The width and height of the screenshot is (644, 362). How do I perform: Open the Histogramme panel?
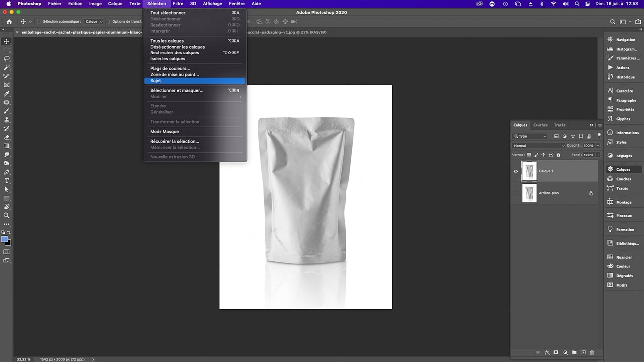point(623,49)
